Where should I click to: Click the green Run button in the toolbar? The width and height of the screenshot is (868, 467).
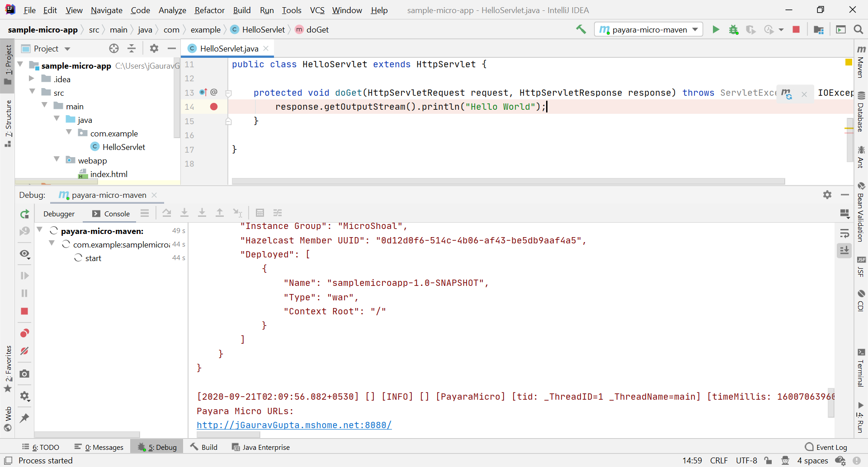point(716,30)
